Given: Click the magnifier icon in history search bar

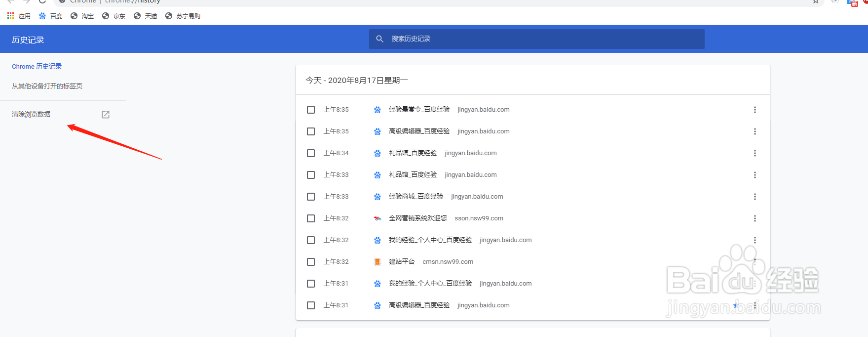Looking at the screenshot, I should (379, 39).
